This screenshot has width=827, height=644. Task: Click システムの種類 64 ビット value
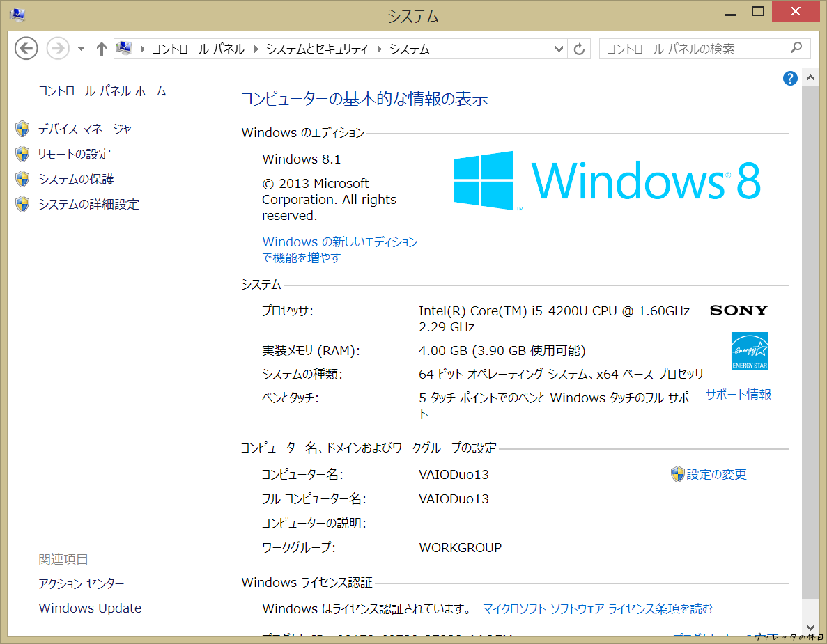click(561, 374)
